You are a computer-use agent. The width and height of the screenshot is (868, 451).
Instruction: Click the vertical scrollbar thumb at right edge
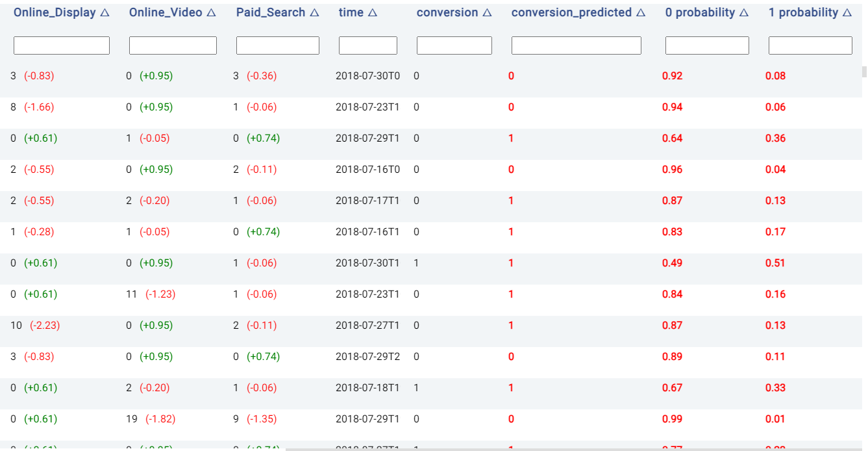point(864,71)
